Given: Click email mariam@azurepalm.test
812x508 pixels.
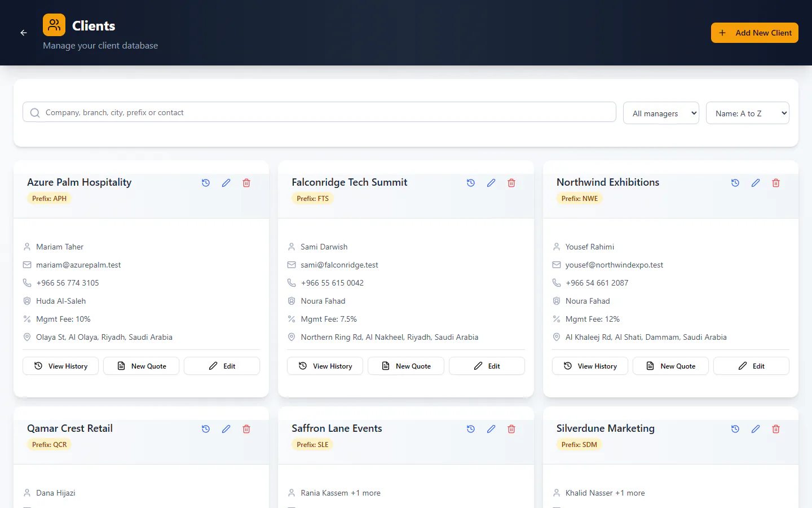Looking at the screenshot, I should pos(78,265).
